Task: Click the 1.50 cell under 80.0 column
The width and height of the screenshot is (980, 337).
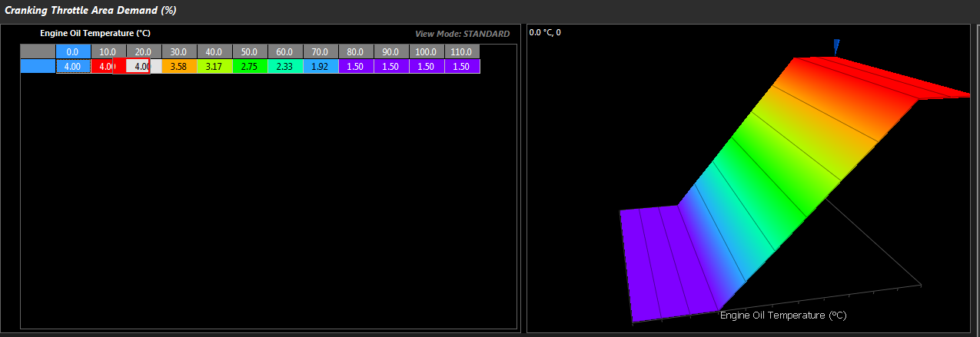Action: pyautogui.click(x=356, y=67)
